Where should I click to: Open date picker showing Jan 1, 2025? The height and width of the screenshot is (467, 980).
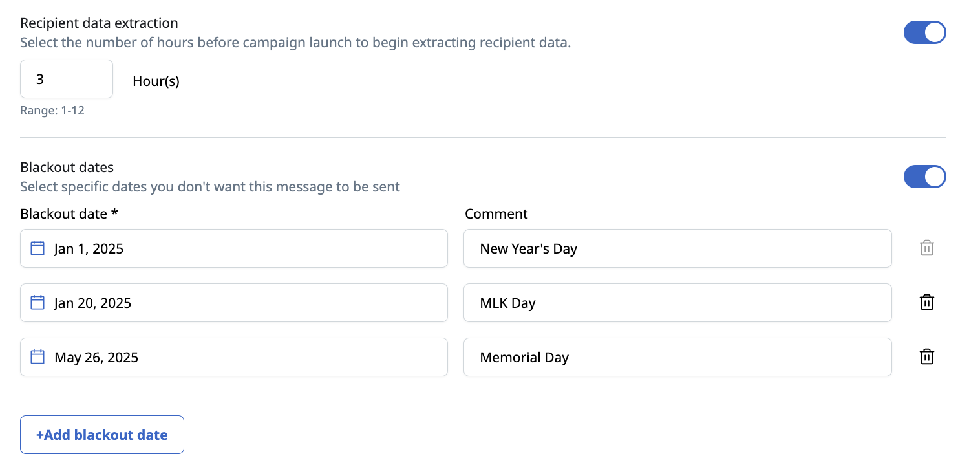234,248
